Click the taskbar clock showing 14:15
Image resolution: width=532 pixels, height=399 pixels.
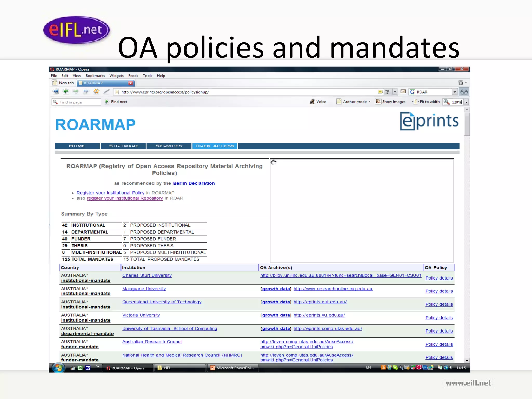pos(461,368)
